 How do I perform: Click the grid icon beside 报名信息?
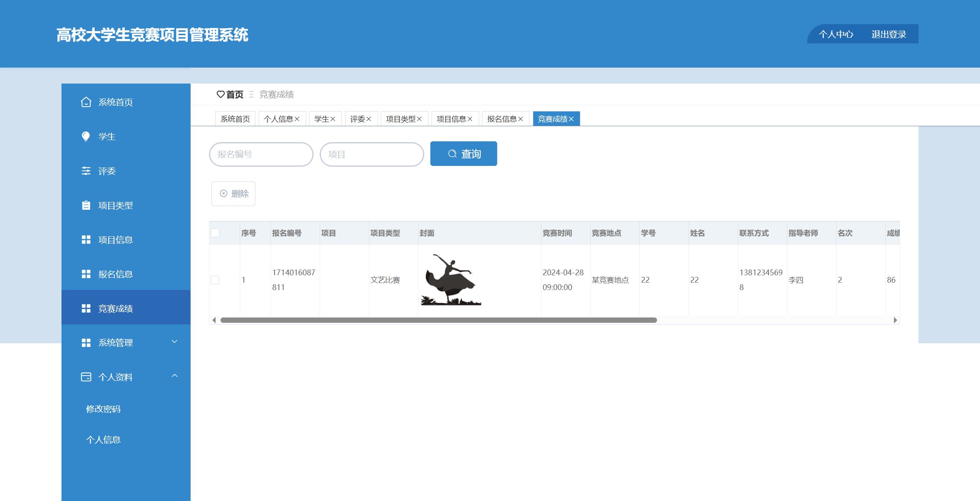(x=86, y=274)
